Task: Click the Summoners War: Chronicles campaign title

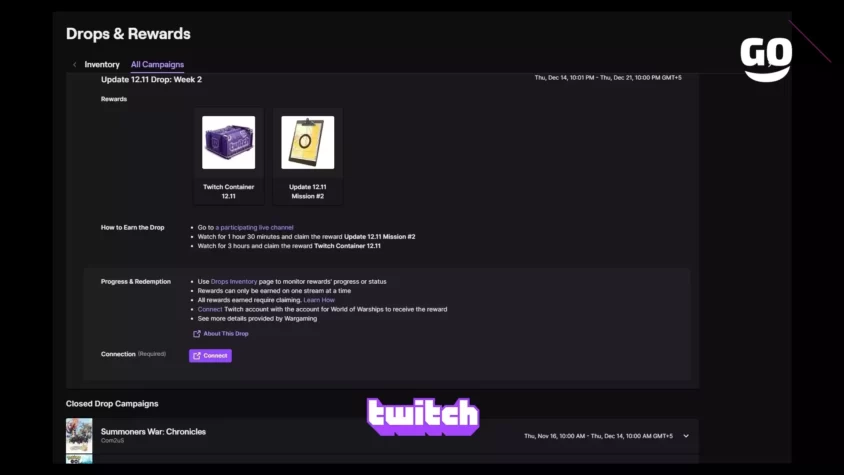Action: (153, 431)
